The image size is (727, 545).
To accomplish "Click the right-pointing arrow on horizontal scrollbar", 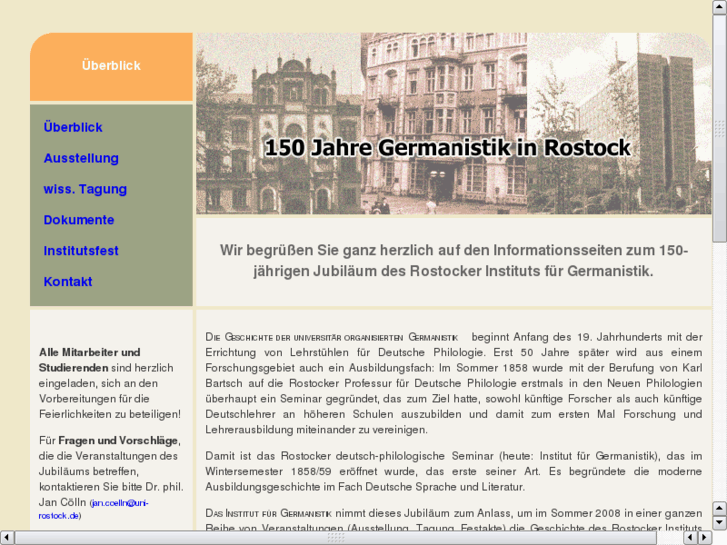I will pos(705,538).
